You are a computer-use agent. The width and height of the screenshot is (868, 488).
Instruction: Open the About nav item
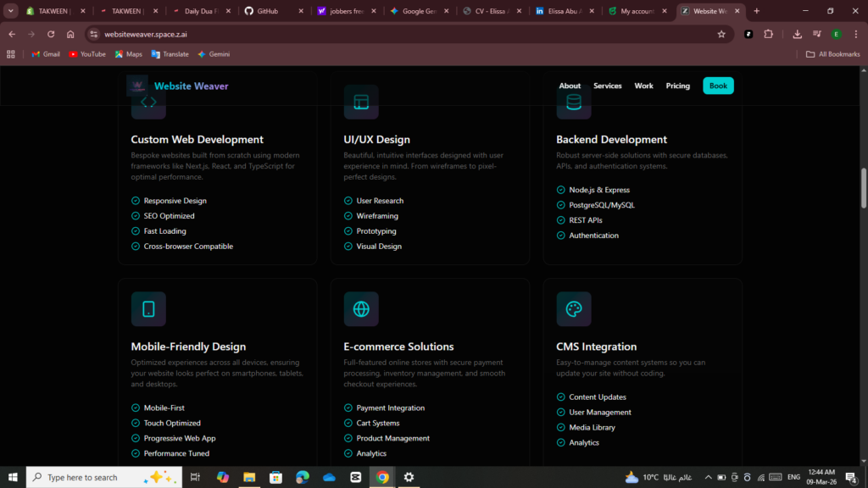tap(570, 86)
